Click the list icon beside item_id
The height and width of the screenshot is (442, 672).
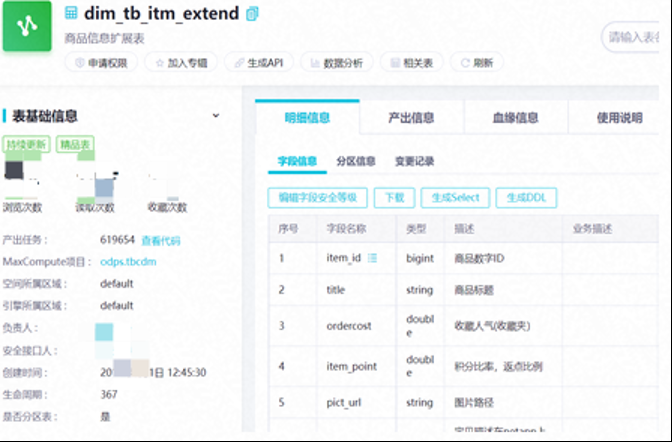[372, 258]
